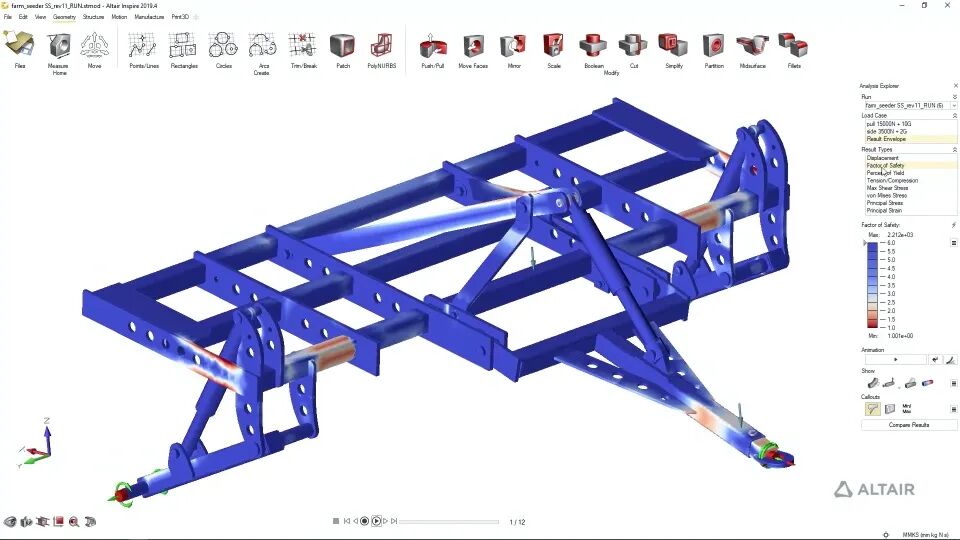This screenshot has width=960, height=540.
Task: Select von Mises Stress result type
Action: click(x=887, y=195)
